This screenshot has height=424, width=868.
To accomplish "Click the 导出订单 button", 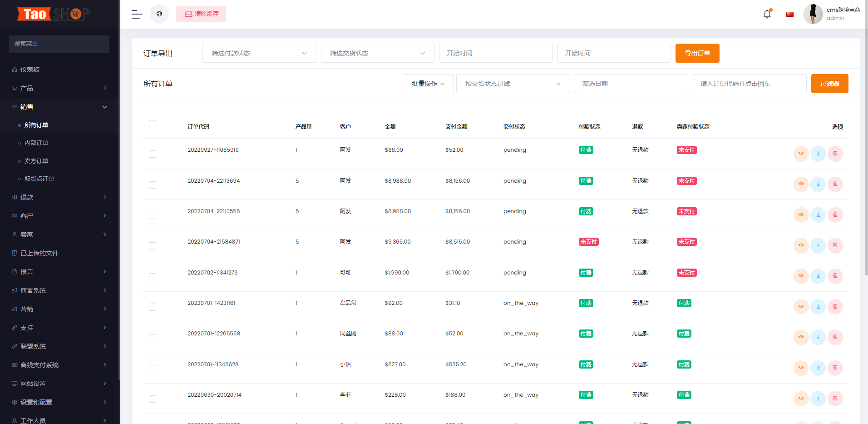I will [697, 53].
